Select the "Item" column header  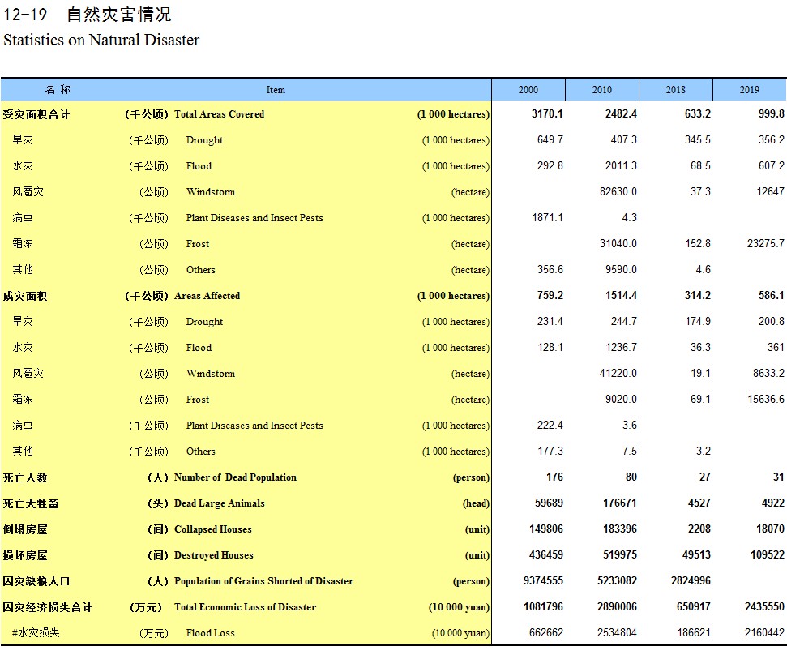276,90
